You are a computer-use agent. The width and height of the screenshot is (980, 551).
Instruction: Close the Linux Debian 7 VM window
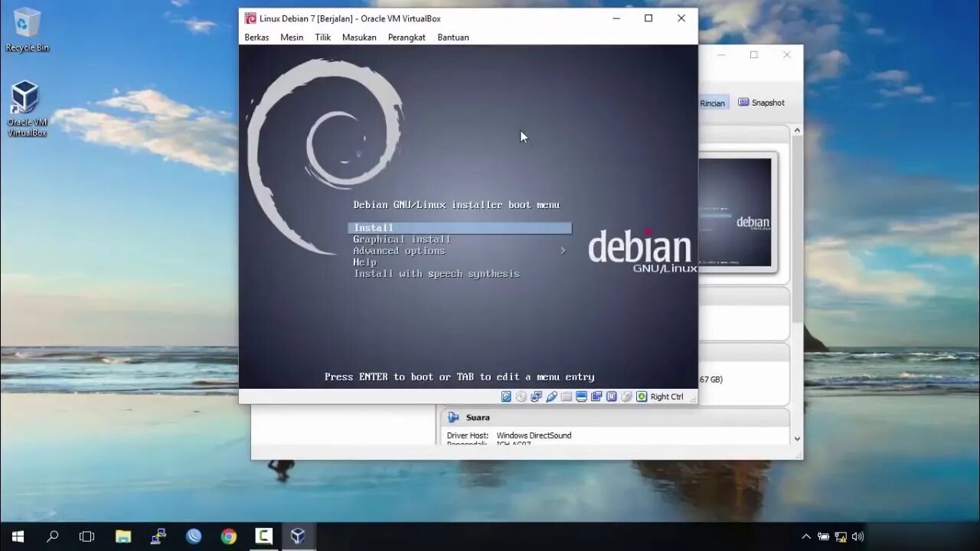tap(681, 18)
